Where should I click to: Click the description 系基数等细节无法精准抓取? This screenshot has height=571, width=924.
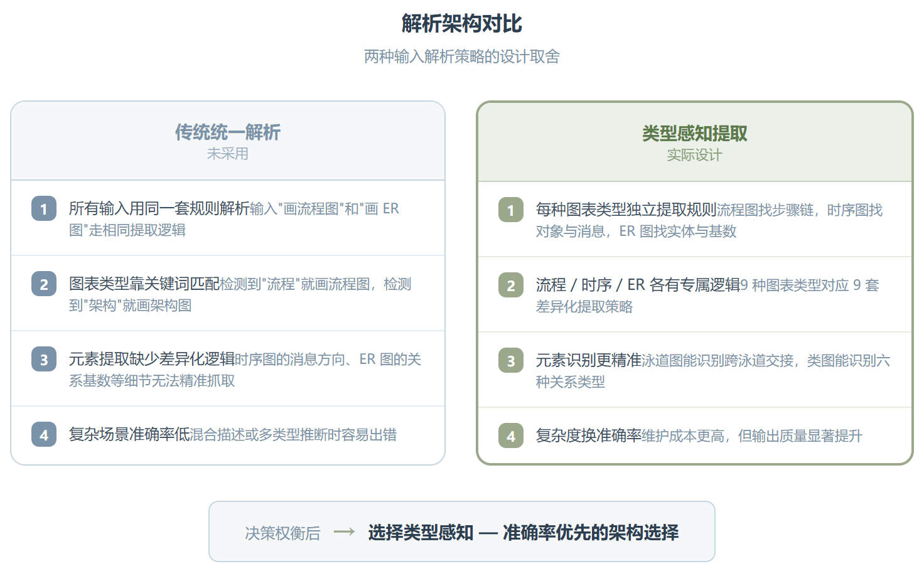[x=152, y=381]
